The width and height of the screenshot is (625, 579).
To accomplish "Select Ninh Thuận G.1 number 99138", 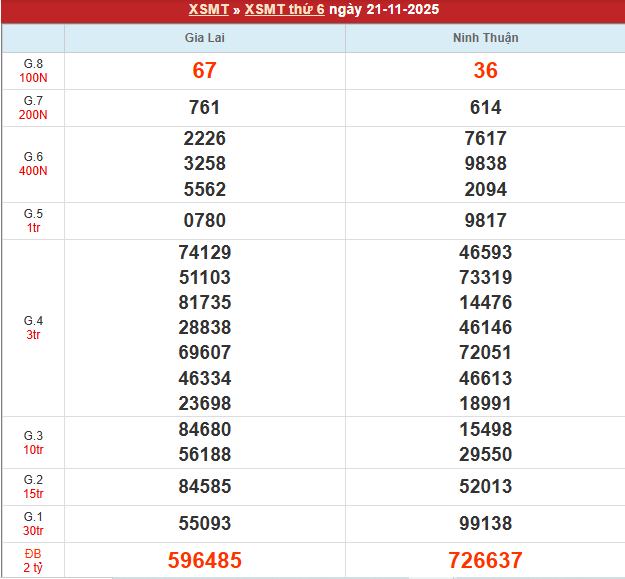I will coord(485,524).
